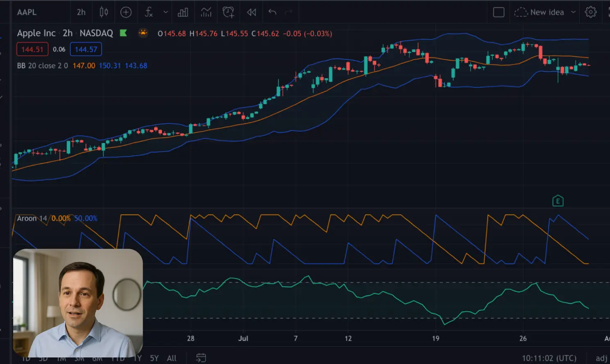Click the 144.51 sell price button
The width and height of the screenshot is (610, 364).
(32, 50)
